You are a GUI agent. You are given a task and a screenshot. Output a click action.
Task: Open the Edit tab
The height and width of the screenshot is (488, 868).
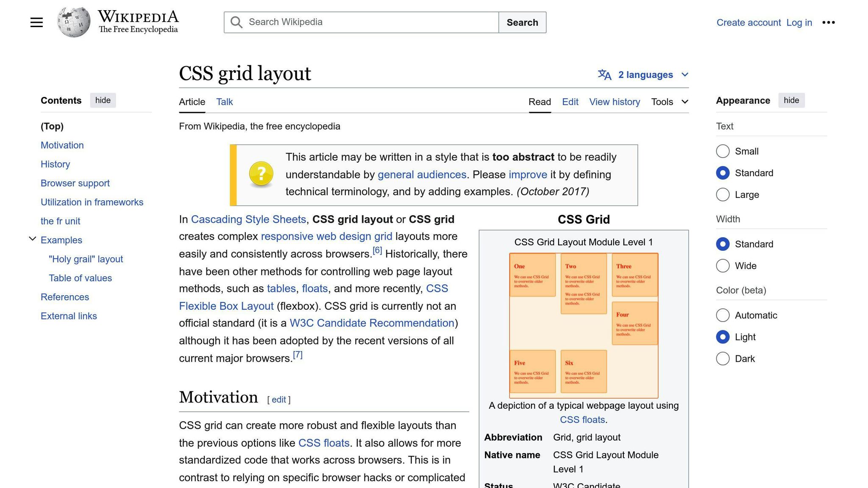point(570,102)
